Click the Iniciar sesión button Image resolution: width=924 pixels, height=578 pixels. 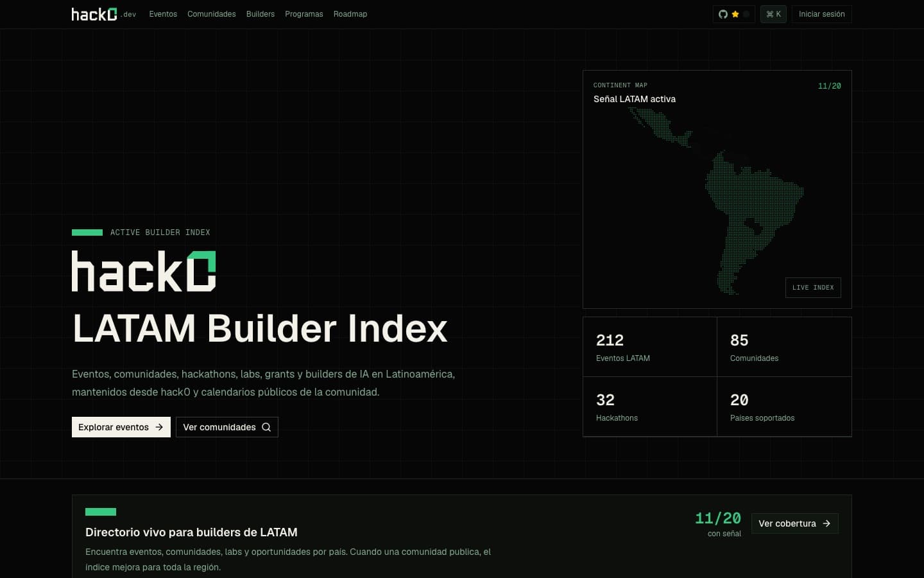[x=821, y=14]
